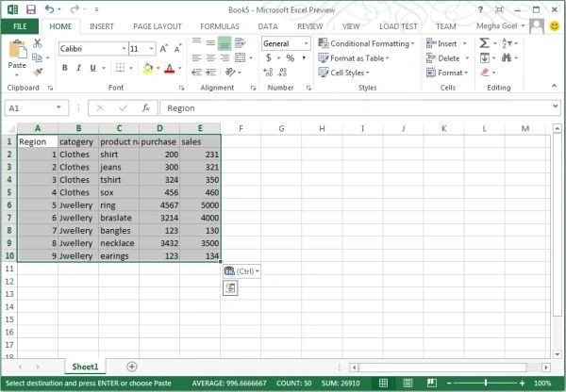This screenshot has height=392, width=566.
Task: Apply the Fill Color bucket icon
Action: [148, 68]
